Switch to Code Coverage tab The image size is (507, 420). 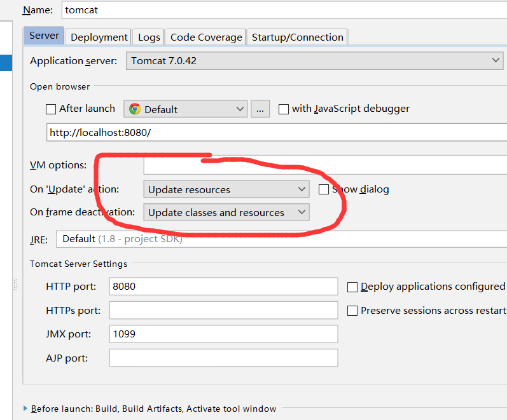pyautogui.click(x=206, y=37)
